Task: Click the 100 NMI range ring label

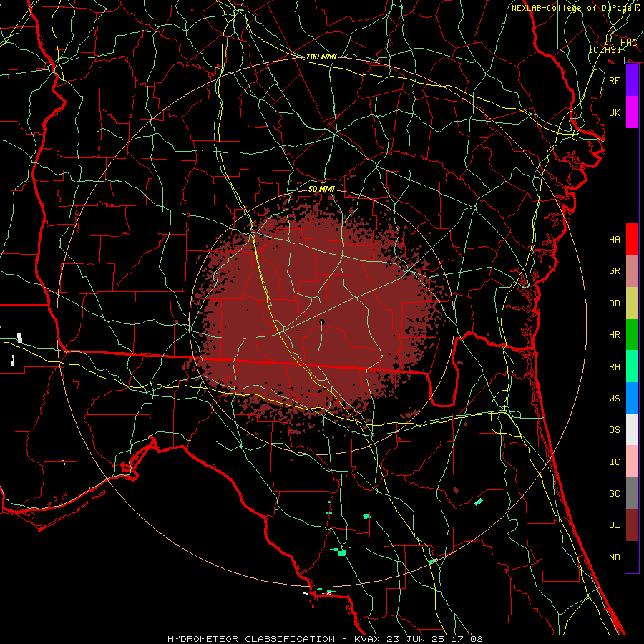Action: point(321,57)
